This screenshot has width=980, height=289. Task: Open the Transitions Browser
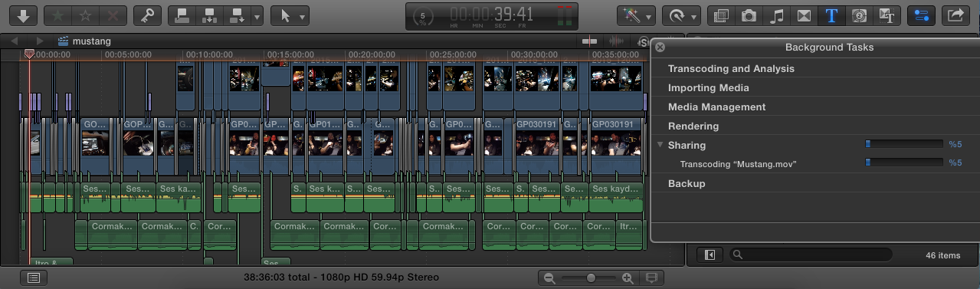[804, 15]
